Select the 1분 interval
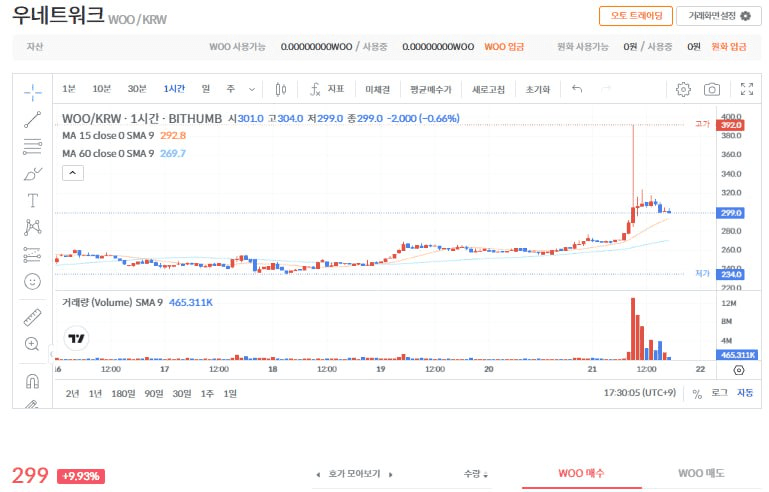Image resolution: width=769 pixels, height=492 pixels. (69, 89)
